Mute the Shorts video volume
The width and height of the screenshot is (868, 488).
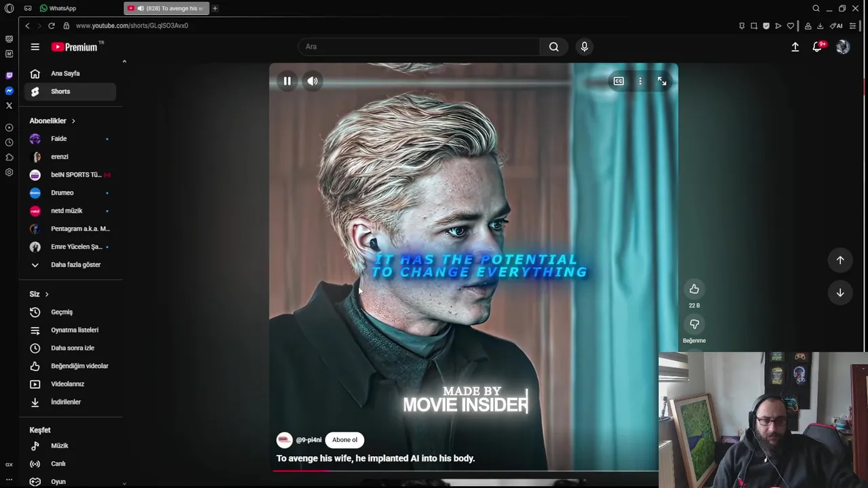click(313, 81)
